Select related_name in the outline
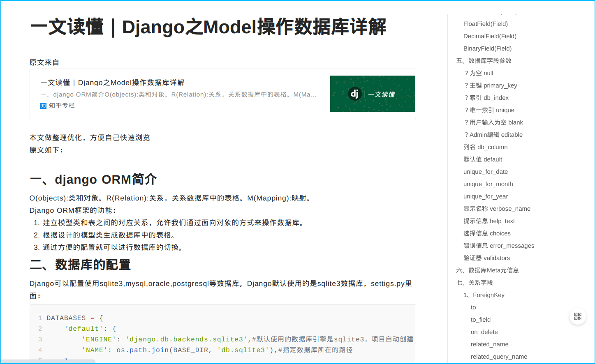This screenshot has width=595, height=364. pos(490,344)
